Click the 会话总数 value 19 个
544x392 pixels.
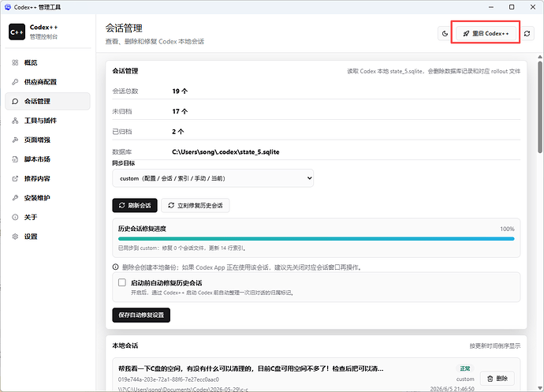[x=180, y=91]
